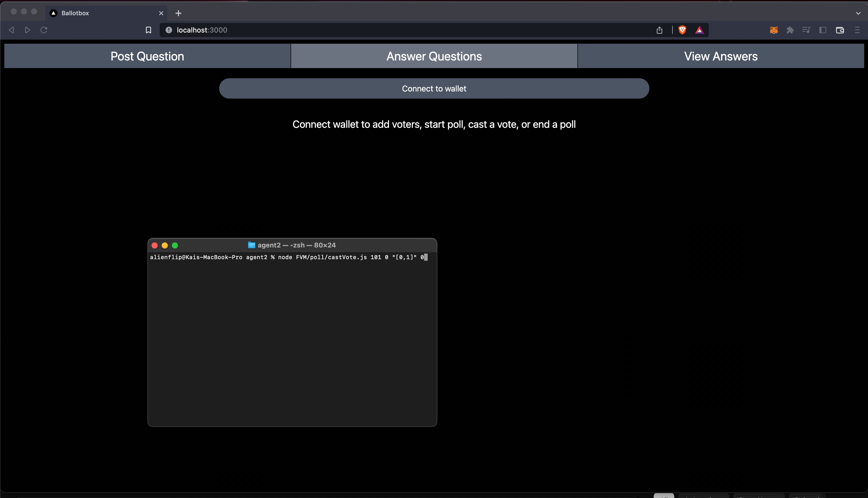
Task: Bookmark this page icon
Action: (148, 30)
